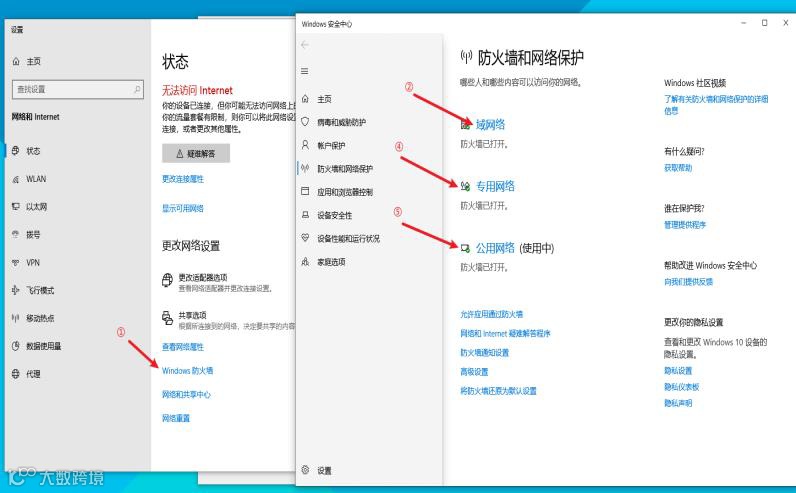Open the 获取帮助 link
The width and height of the screenshot is (796, 493).
(x=678, y=168)
